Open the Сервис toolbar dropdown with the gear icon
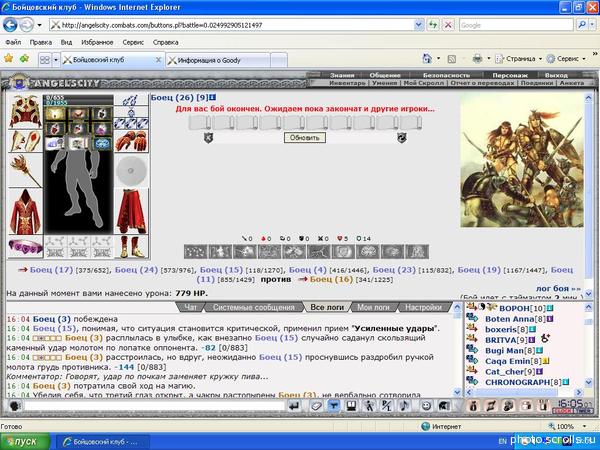This screenshot has height=450, width=600. tap(566, 59)
